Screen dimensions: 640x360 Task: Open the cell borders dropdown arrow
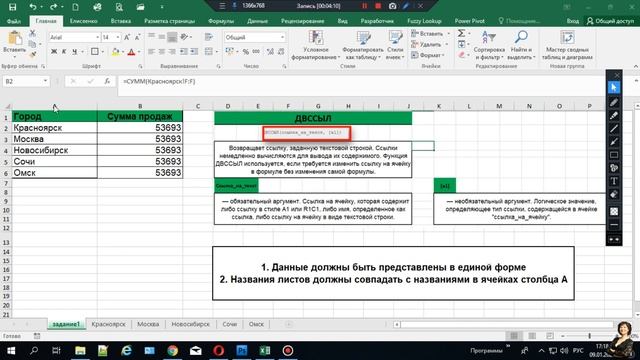tap(102, 51)
